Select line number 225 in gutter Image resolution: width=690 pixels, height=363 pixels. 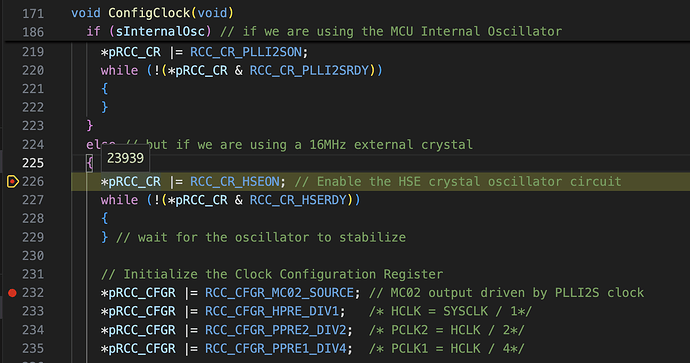coord(33,163)
